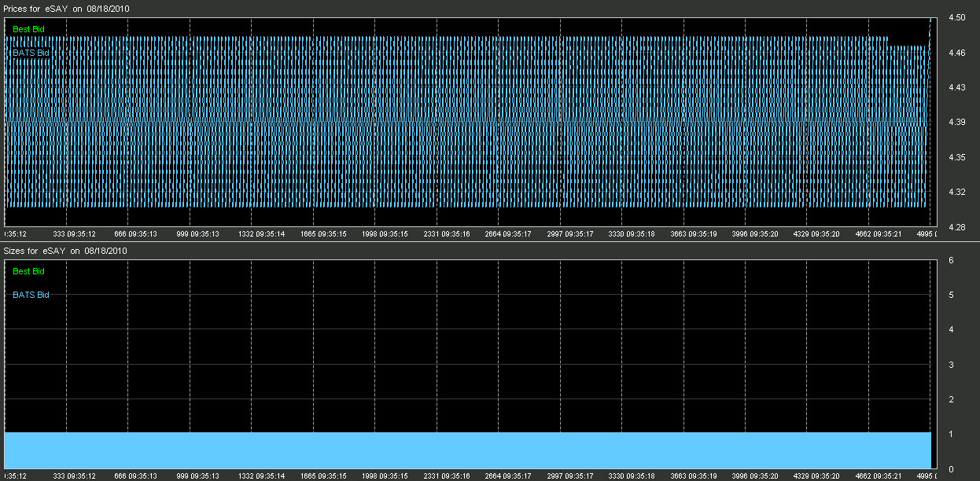The height and width of the screenshot is (481, 980).
Task: Click the 4.43 price axis value
Action: (x=957, y=87)
